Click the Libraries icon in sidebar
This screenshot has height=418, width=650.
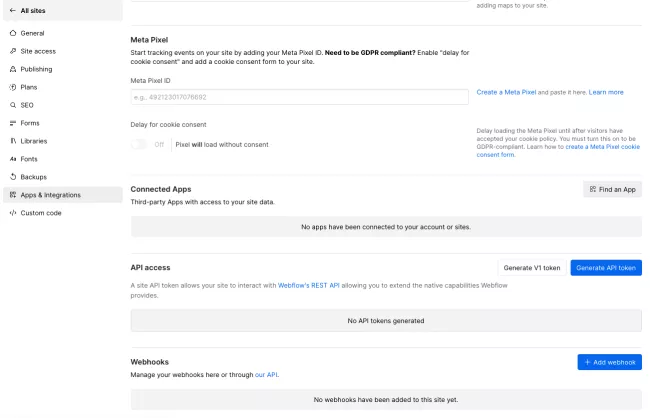13,141
